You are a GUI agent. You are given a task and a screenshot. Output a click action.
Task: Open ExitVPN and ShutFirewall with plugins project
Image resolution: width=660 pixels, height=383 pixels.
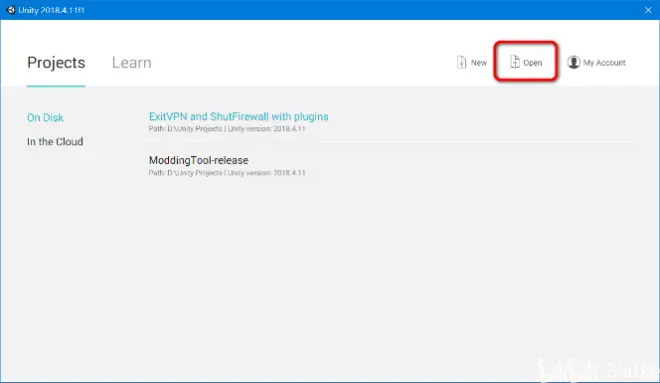click(238, 117)
